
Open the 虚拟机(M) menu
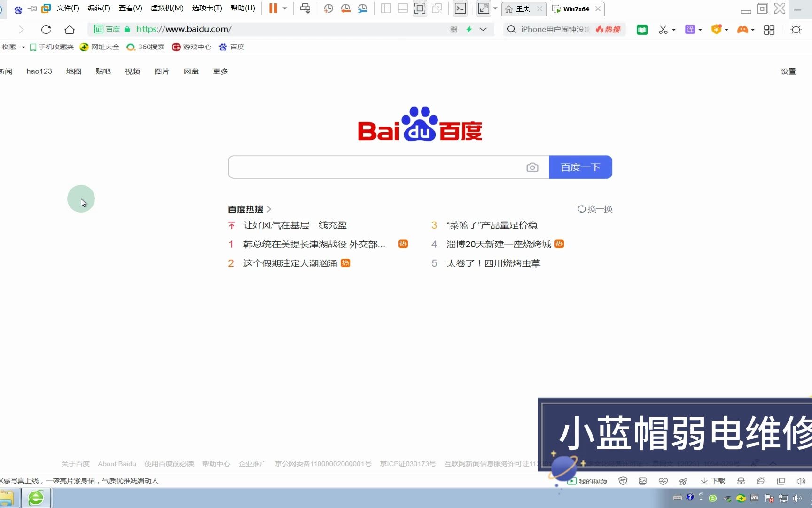[x=167, y=8]
